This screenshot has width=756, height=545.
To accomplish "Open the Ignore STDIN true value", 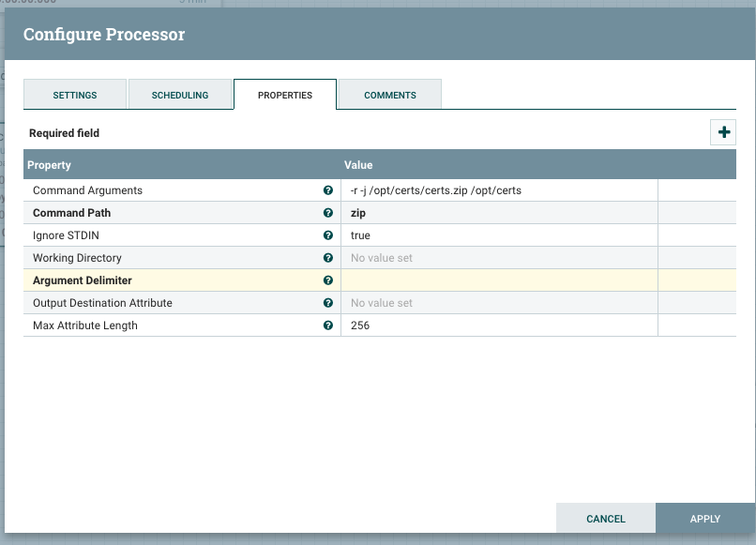I will [x=499, y=235].
